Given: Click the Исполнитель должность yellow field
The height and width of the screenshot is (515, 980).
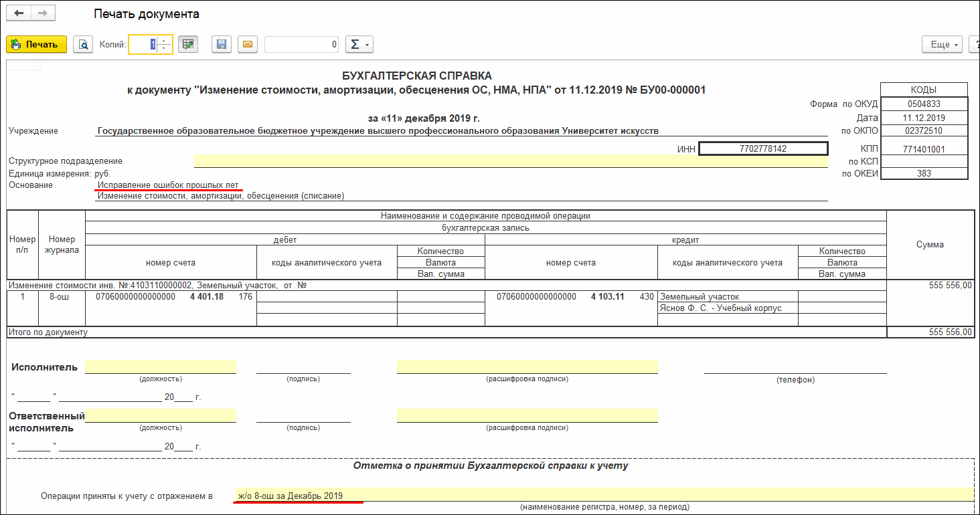Looking at the screenshot, I should (x=161, y=367).
